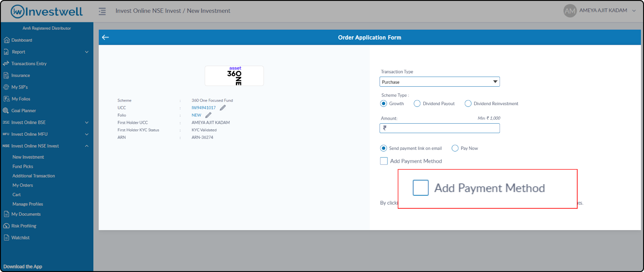Viewport: 644px width, 272px height.
Task: Click the Amfi Registered Distributor text
Action: [x=47, y=28]
